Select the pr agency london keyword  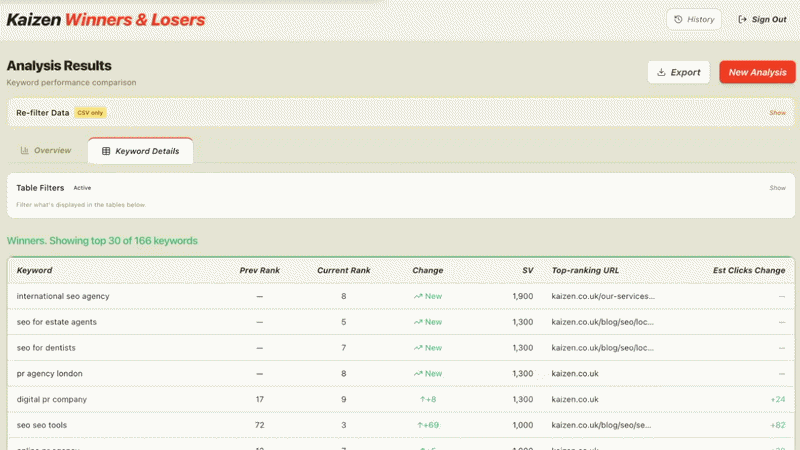pos(49,373)
